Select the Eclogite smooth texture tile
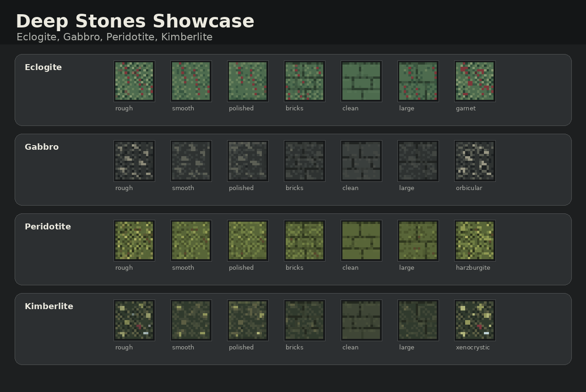The width and height of the screenshot is (586, 392). [191, 81]
